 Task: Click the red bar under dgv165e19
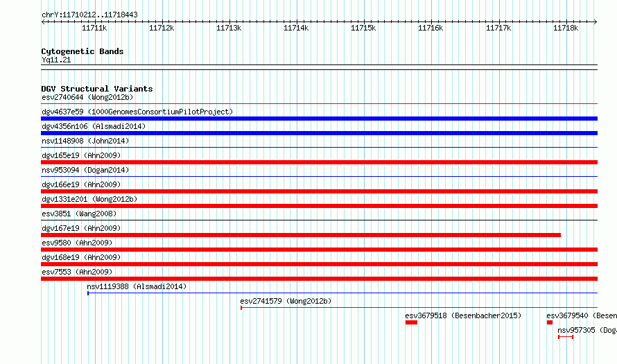click(x=319, y=162)
